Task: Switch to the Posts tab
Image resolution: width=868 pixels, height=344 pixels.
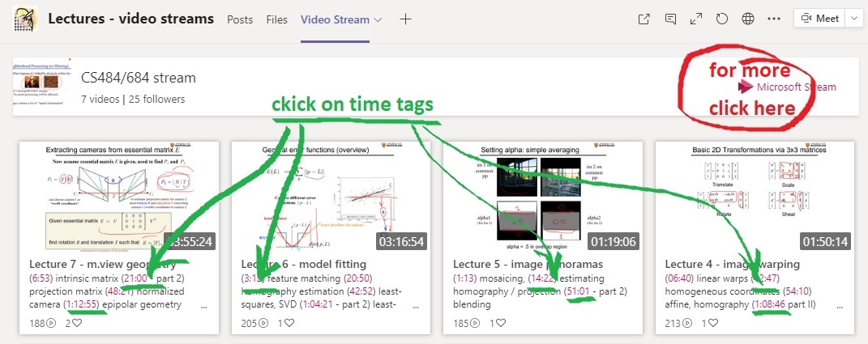Action: pos(240,19)
